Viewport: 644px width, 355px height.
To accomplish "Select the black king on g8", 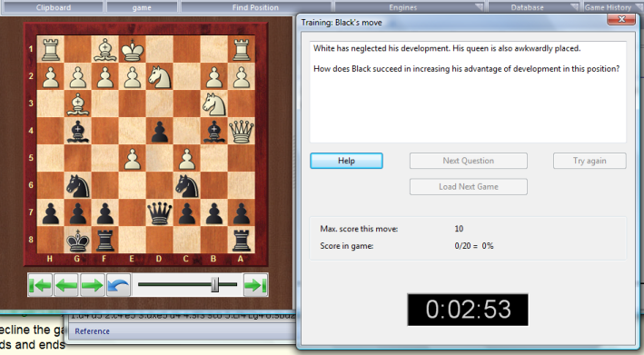I will (77, 240).
